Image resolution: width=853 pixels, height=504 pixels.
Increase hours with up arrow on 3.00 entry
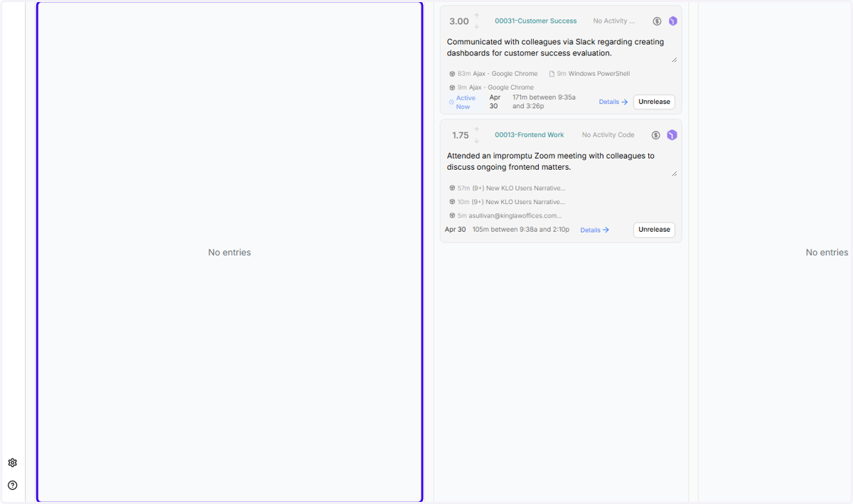point(477,16)
